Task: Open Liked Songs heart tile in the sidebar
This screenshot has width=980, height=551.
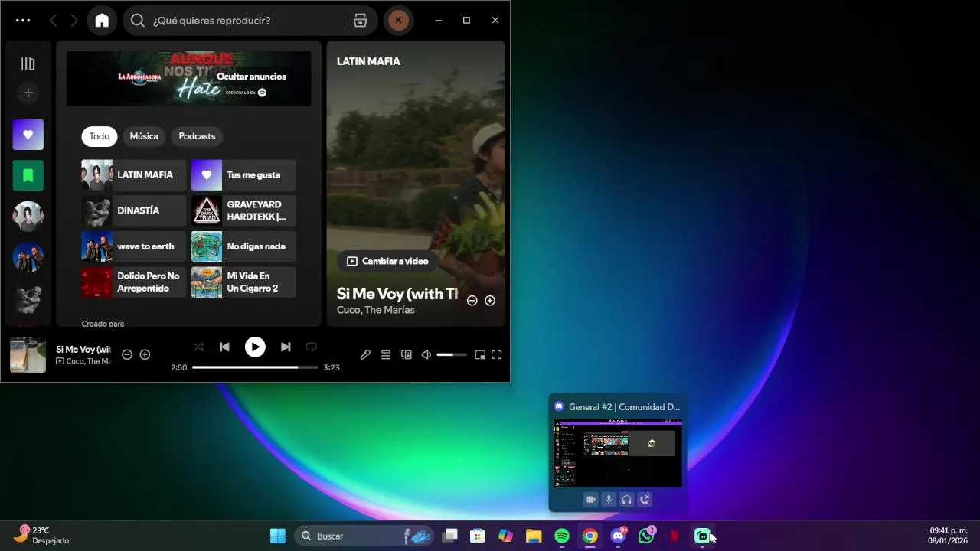Action: pos(28,135)
